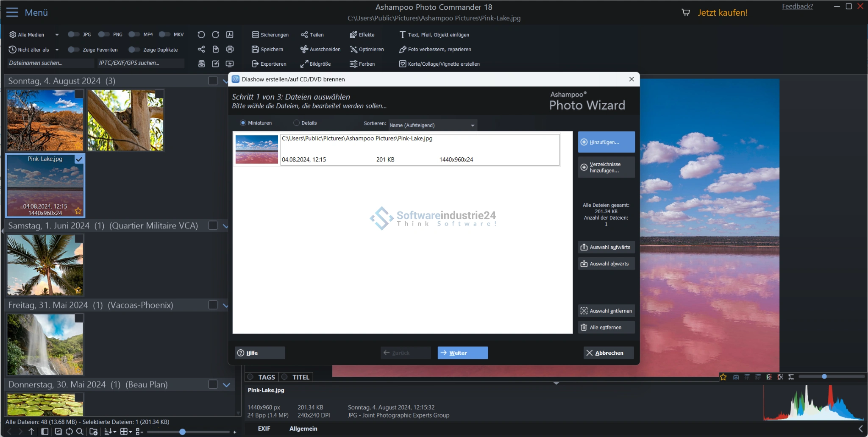Click the rotate right icon
Image resolution: width=868 pixels, height=437 pixels.
tap(215, 35)
